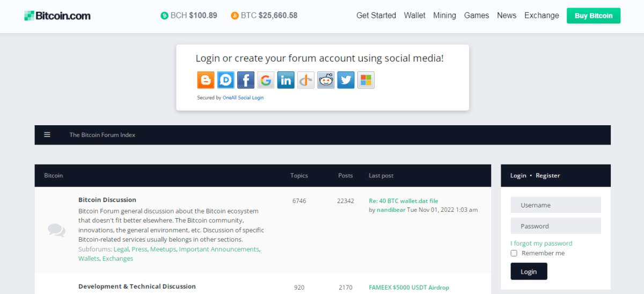Click the BTC $25,660.58 price ticker
Screen dimensions: 644x294
[264, 16]
